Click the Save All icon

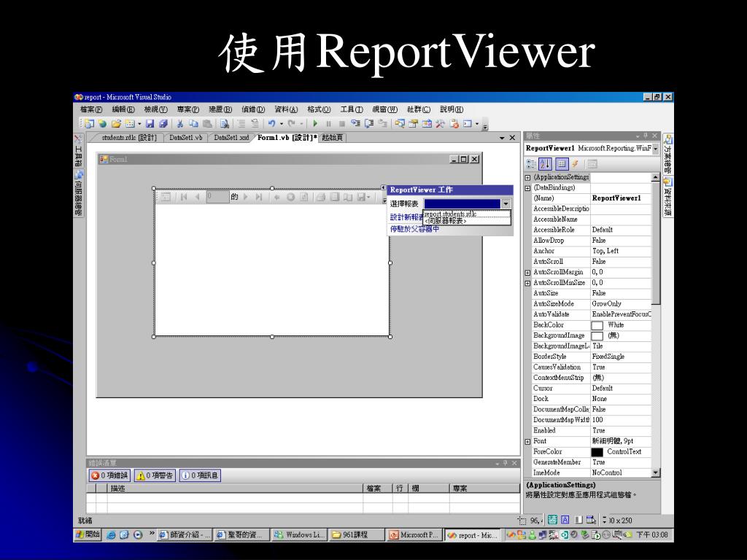[x=163, y=124]
